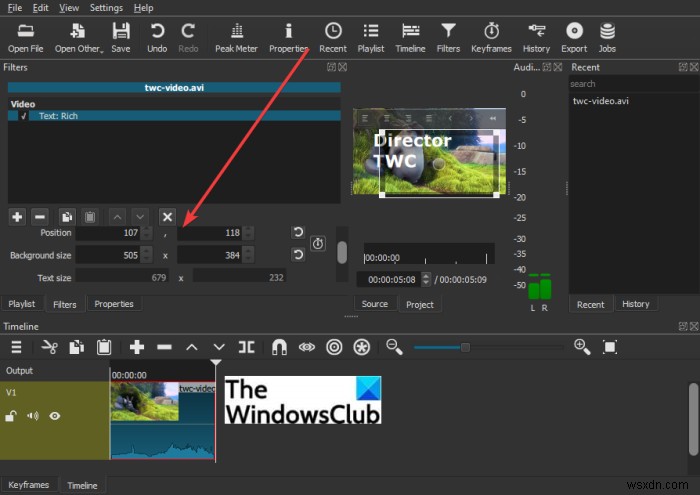Cut the clip with the scissors icon

coord(49,347)
